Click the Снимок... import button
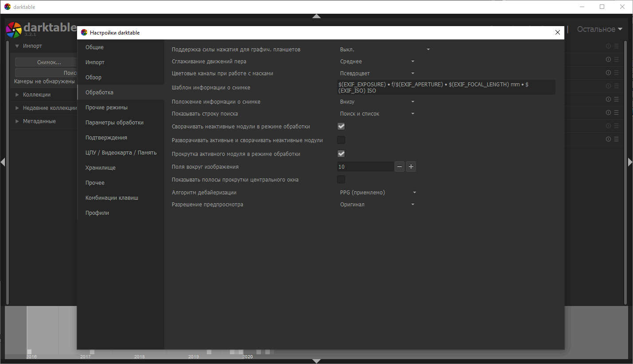Image resolution: width=633 pixels, height=364 pixels. click(x=46, y=62)
